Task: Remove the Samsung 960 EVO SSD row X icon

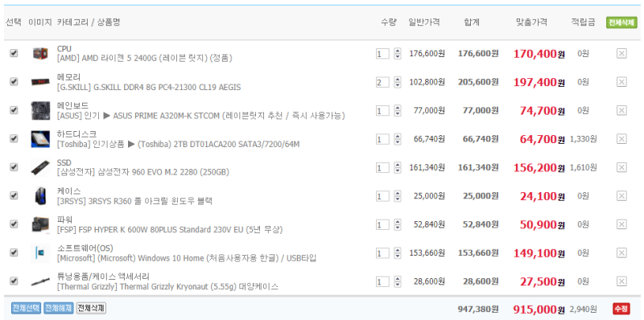Action: point(621,167)
